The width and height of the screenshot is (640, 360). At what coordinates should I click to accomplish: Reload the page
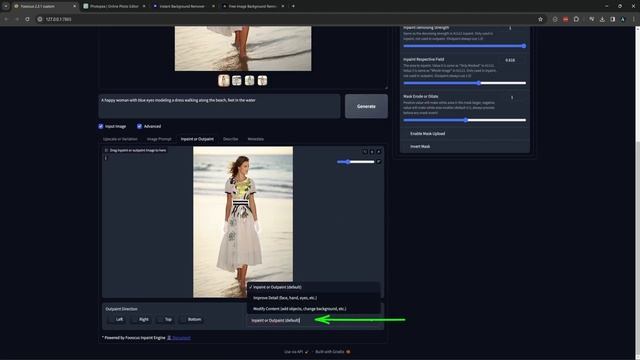point(27,19)
